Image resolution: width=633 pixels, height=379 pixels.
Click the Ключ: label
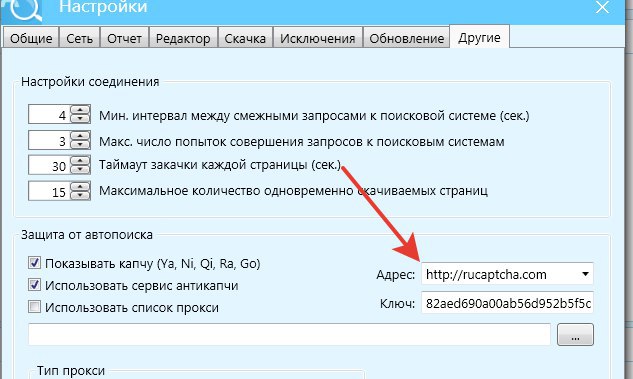pos(398,303)
